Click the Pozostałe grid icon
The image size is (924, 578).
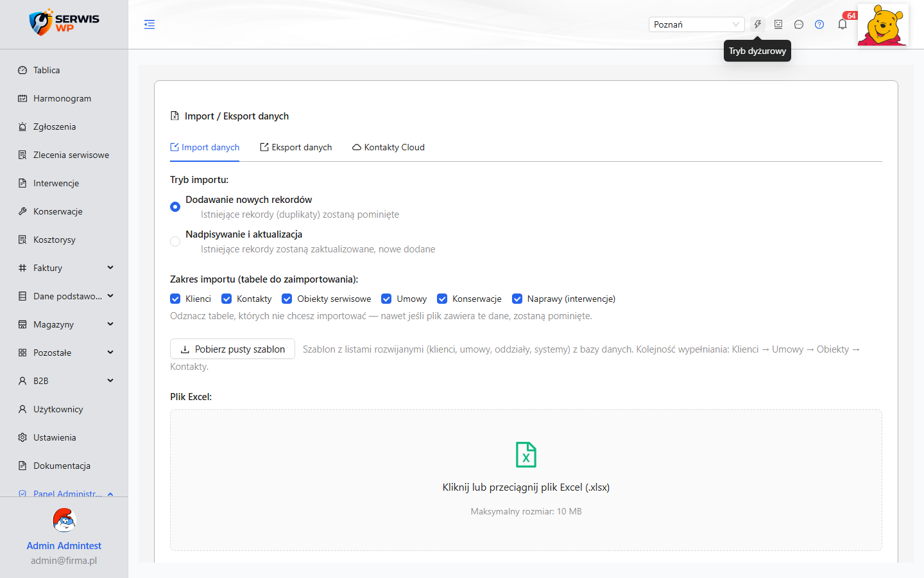point(22,353)
